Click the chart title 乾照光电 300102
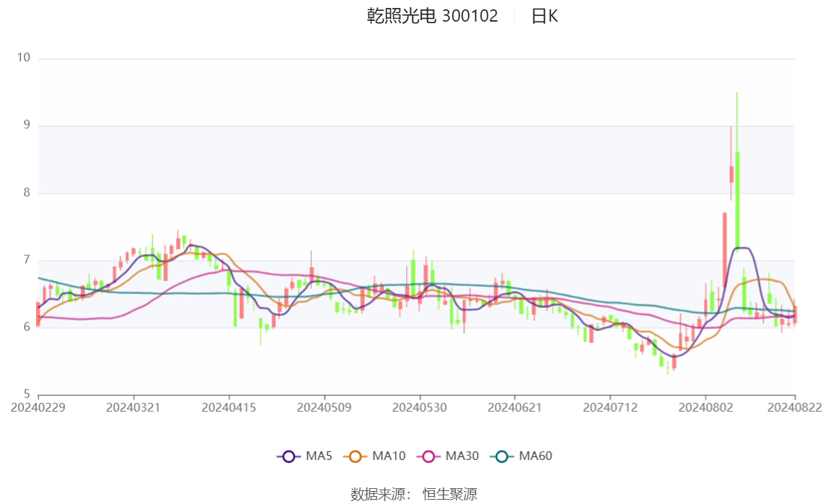The width and height of the screenshot is (828, 504). tap(432, 16)
